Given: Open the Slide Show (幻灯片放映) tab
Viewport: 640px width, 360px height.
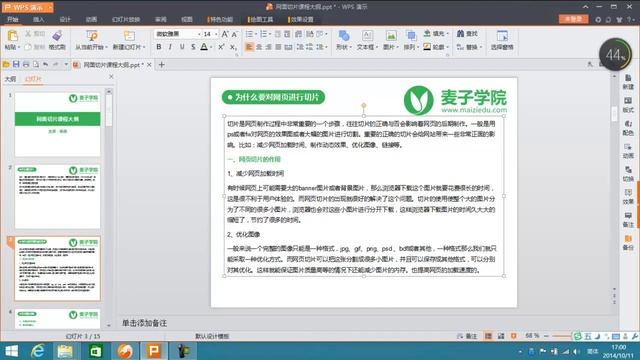Looking at the screenshot, I should pyautogui.click(x=126, y=19).
